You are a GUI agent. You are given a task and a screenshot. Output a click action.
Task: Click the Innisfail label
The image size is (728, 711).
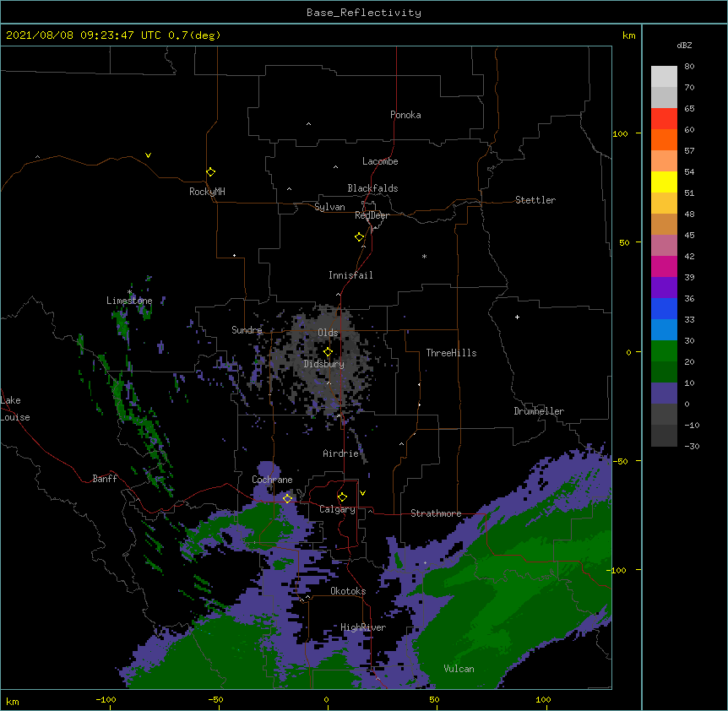[x=350, y=275]
